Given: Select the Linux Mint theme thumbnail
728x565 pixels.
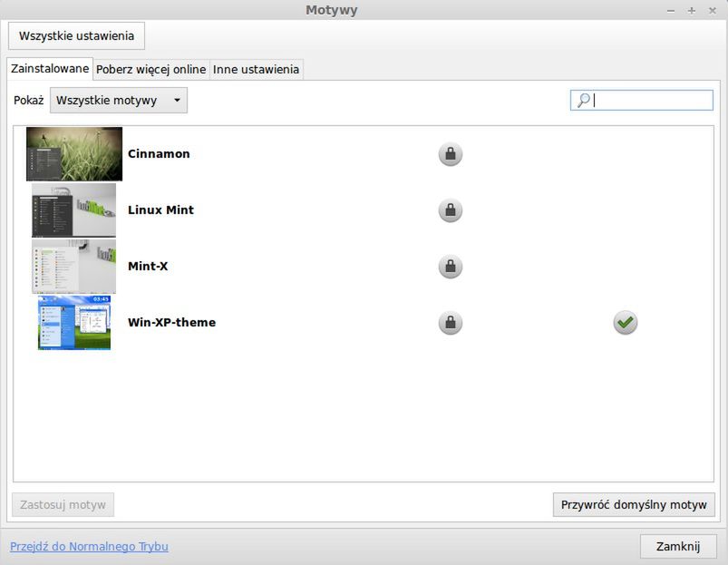Looking at the screenshot, I should pos(73,209).
